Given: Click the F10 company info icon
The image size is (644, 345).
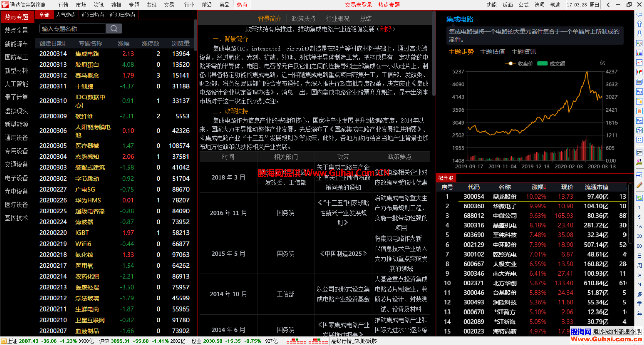Looking at the screenshot, I should (x=639, y=92).
